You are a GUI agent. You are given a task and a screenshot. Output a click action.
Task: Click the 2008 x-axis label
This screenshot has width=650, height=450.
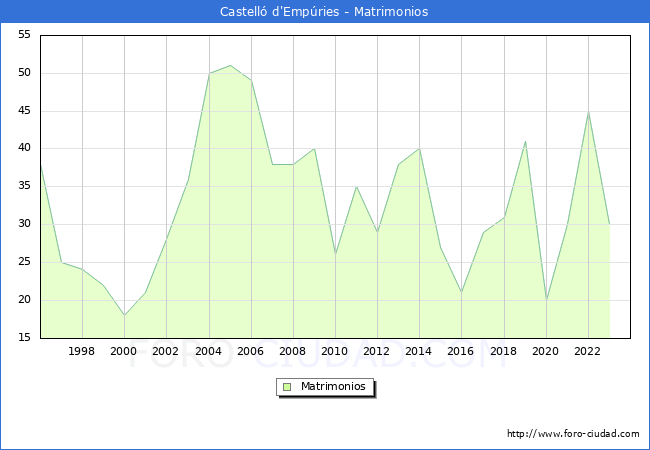pos(293,352)
